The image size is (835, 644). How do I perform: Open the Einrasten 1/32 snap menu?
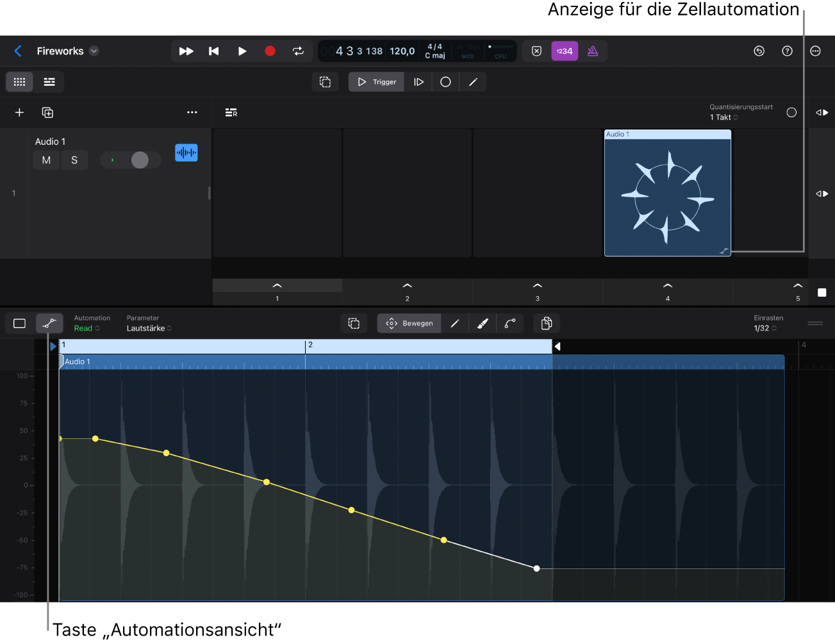(x=765, y=328)
